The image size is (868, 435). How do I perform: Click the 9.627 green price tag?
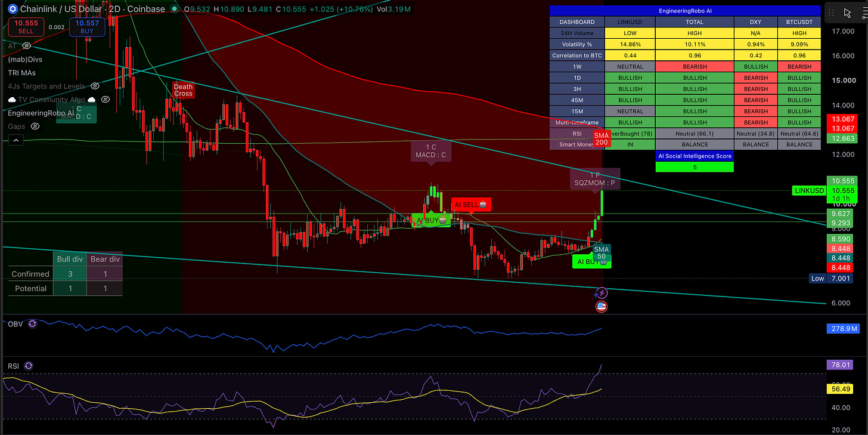(839, 213)
